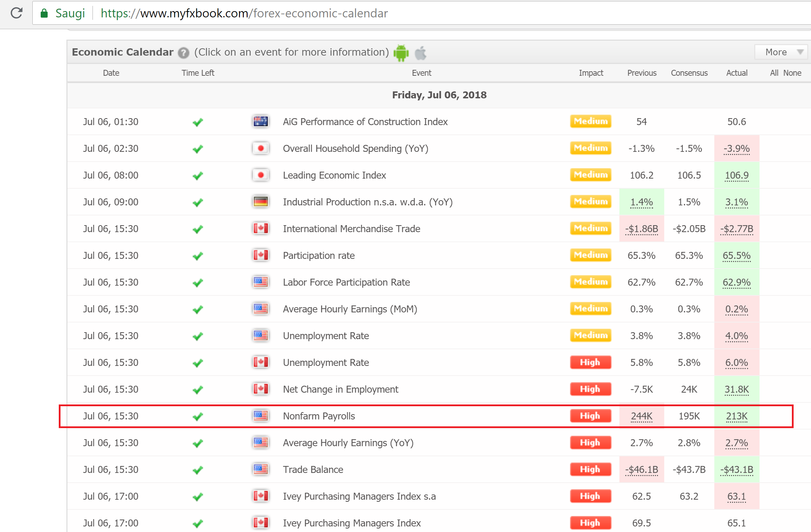The image size is (811, 532).
Task: Click the Time Left column header
Action: click(x=198, y=73)
